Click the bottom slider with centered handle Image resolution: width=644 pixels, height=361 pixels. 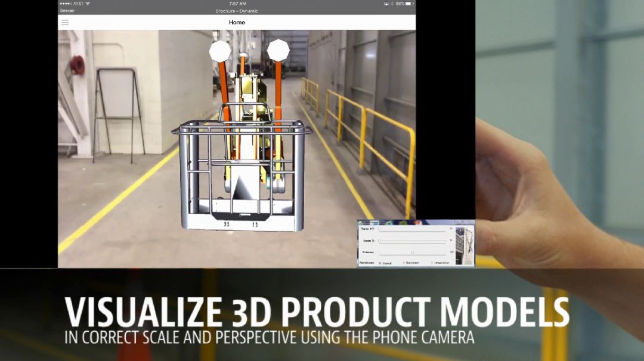pyautogui.click(x=412, y=253)
